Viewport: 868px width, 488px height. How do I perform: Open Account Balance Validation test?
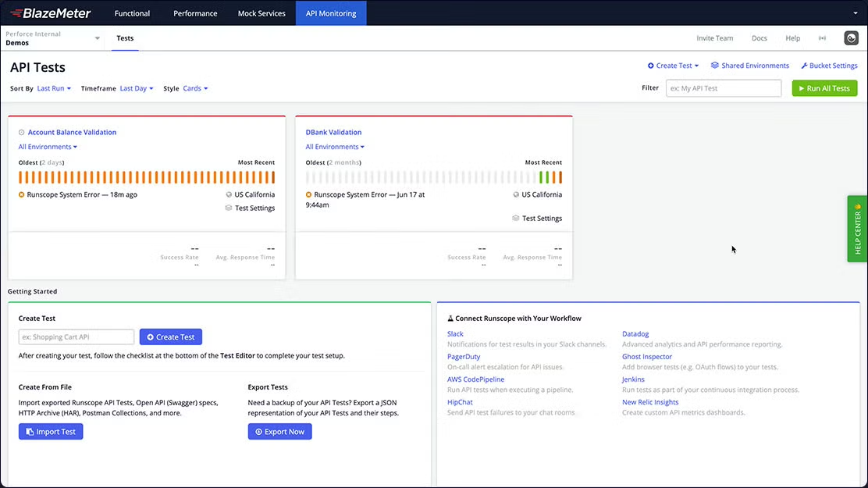pos(72,133)
